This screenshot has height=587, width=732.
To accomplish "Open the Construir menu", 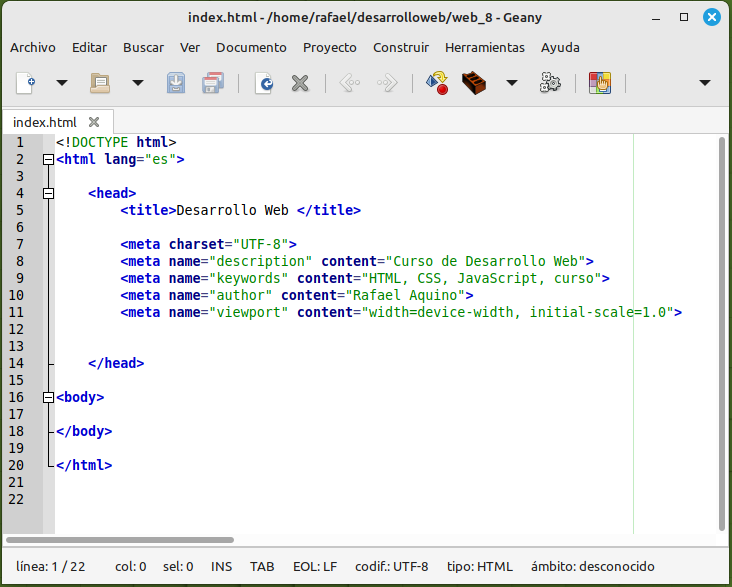I will [x=401, y=48].
